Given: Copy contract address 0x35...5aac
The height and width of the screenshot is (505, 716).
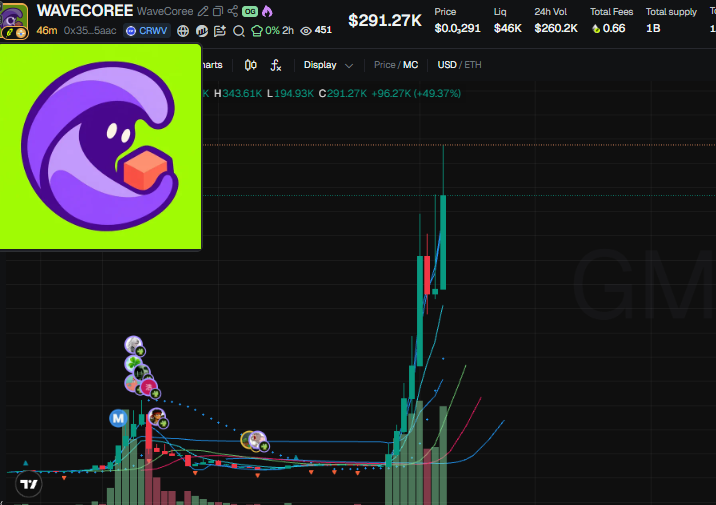Looking at the screenshot, I should [x=90, y=31].
